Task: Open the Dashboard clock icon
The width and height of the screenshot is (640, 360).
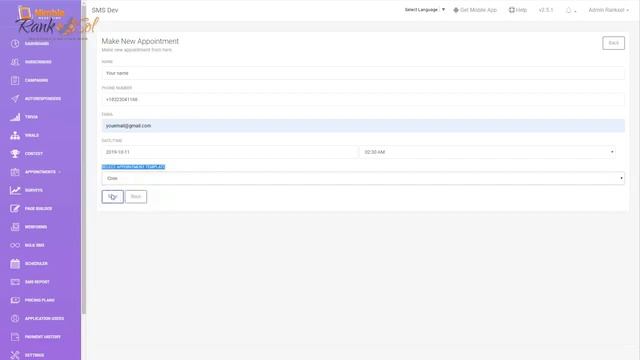Action: pos(15,44)
